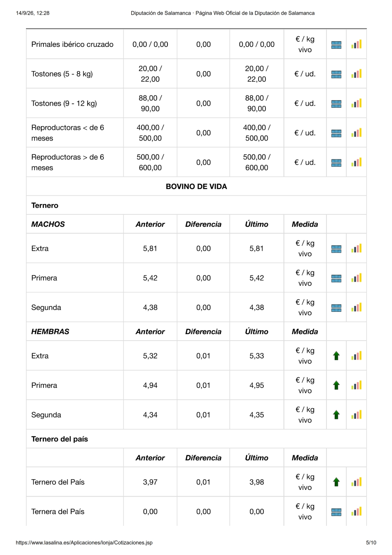Image resolution: width=392 pixels, height=555 pixels.
Task: Open chart for Machos Segunda row
Action: (x=356, y=307)
